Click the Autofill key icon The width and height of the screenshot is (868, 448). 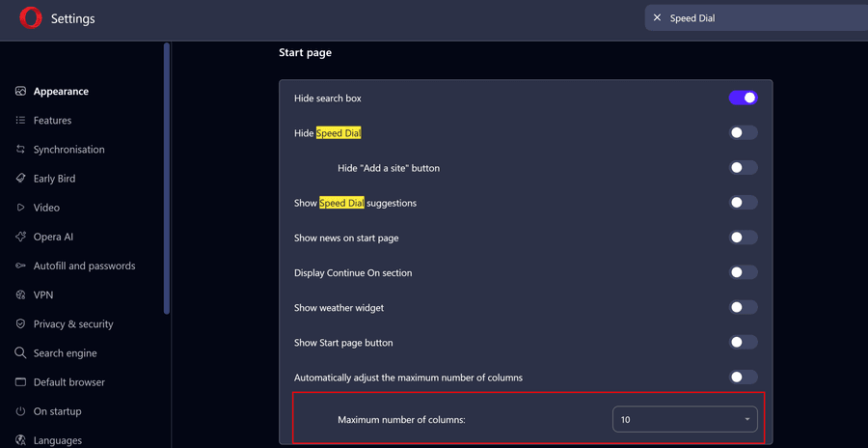tap(20, 266)
